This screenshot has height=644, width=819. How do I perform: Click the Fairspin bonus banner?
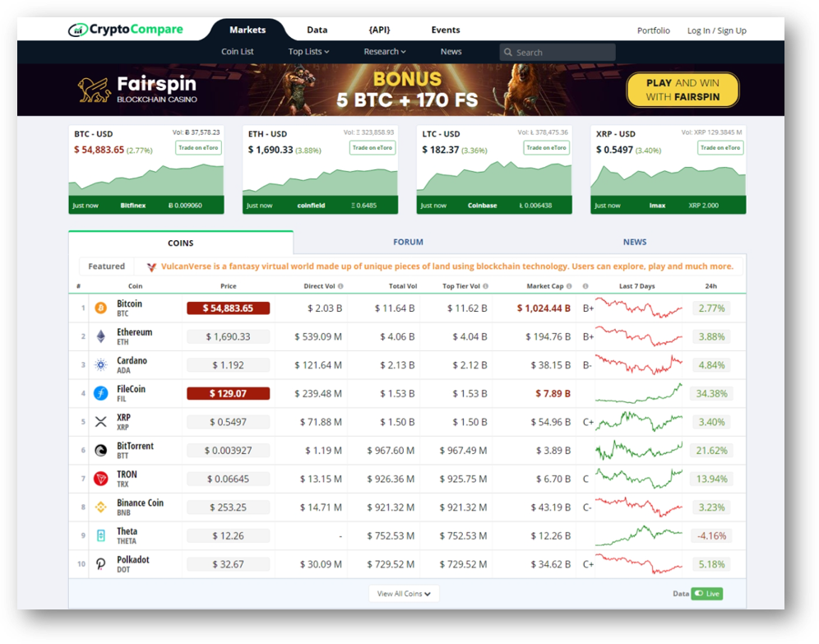click(x=400, y=90)
